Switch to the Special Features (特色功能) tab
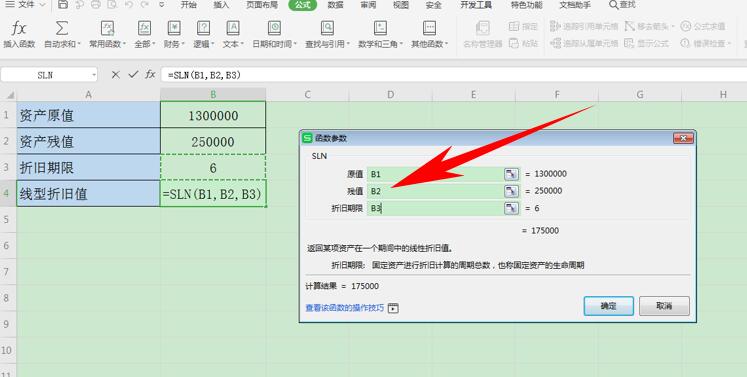The image size is (747, 377). 526,5
